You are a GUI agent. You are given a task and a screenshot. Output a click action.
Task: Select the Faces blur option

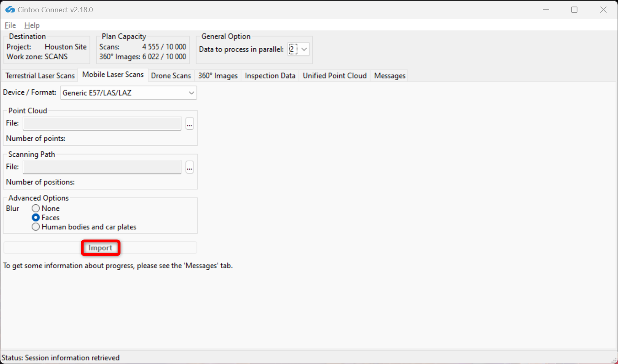click(45, 217)
